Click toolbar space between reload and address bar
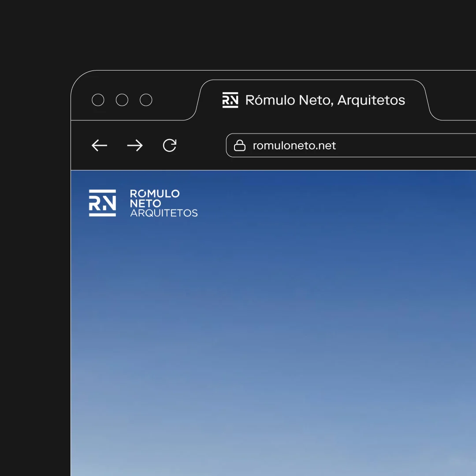Viewport: 476px width, 476px height. click(x=201, y=145)
